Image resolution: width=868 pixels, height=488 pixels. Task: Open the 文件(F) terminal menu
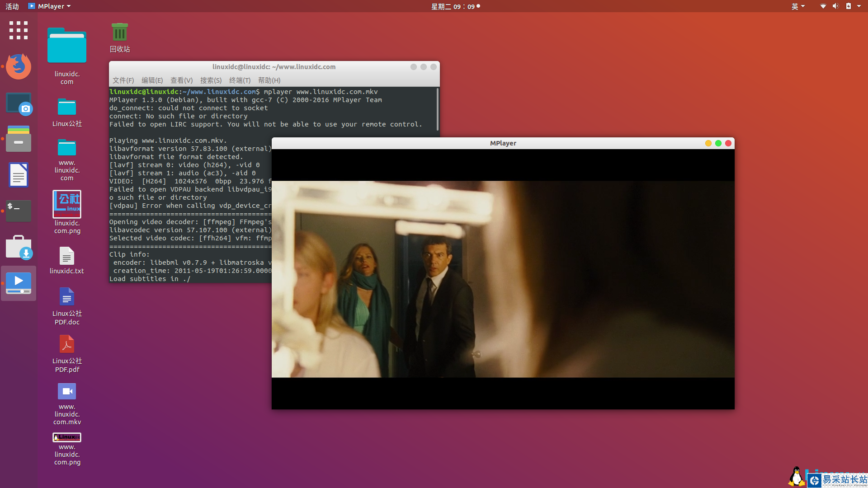[x=123, y=80]
